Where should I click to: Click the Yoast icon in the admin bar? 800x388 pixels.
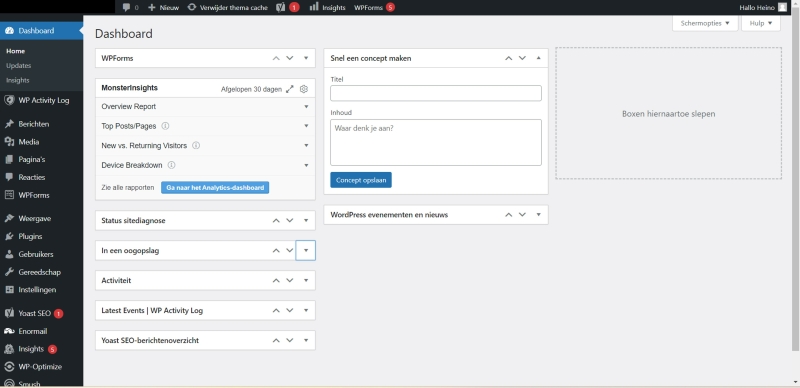tap(281, 7)
